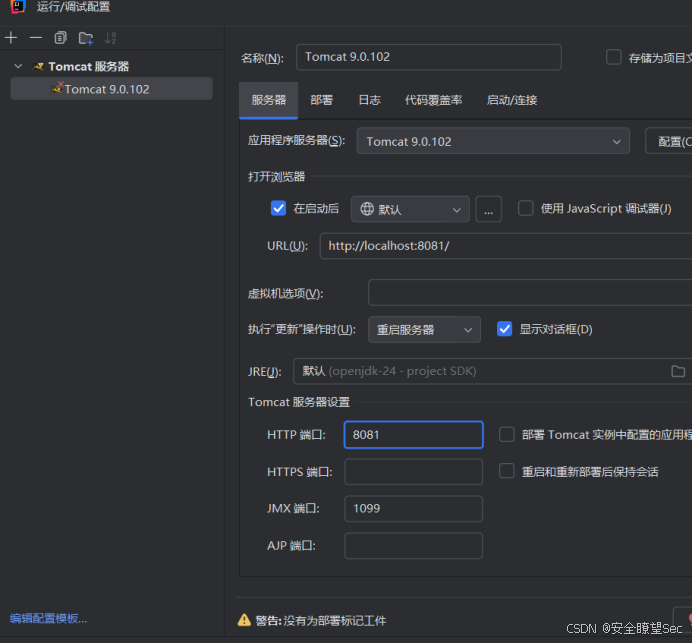Open the 编辑配置模板 link
Image resolution: width=692 pixels, height=643 pixels.
[x=49, y=618]
